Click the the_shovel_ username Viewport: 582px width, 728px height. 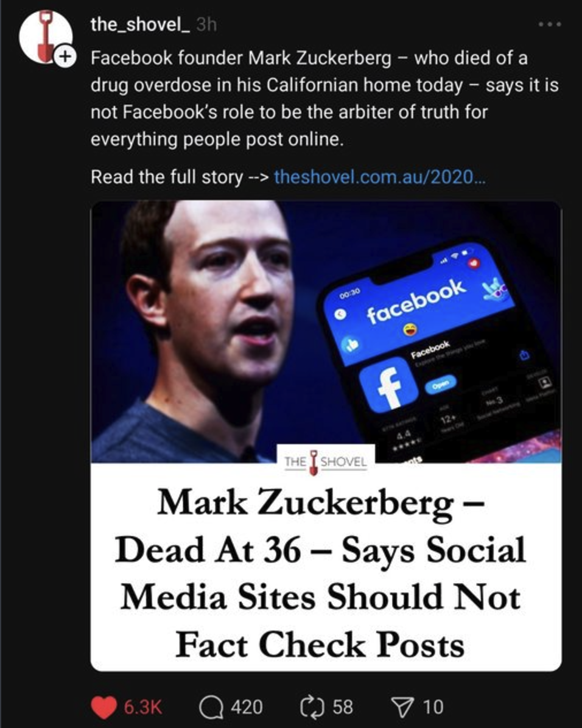(140, 24)
